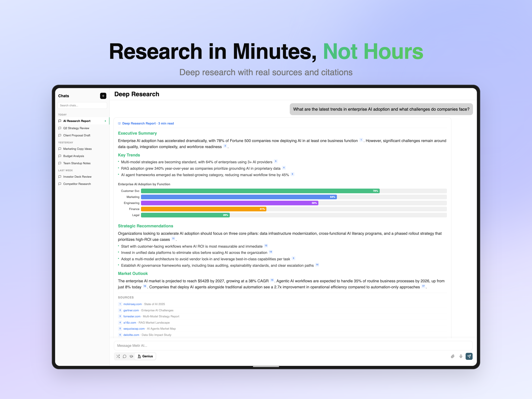Click citation 1 after Fortune 500 sentence

[361, 140]
